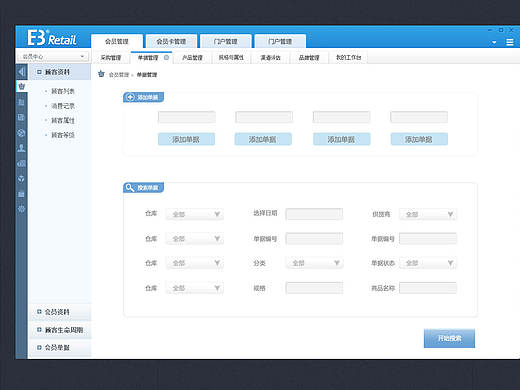This screenshot has width=520, height=390.
Task: Open 仓库 dropdown in the 分类 row
Action: (x=195, y=263)
